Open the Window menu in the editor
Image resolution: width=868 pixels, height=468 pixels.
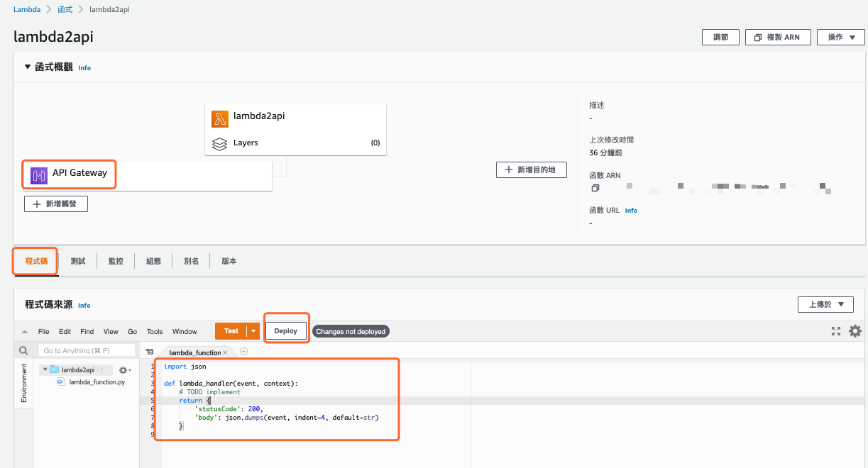click(185, 331)
